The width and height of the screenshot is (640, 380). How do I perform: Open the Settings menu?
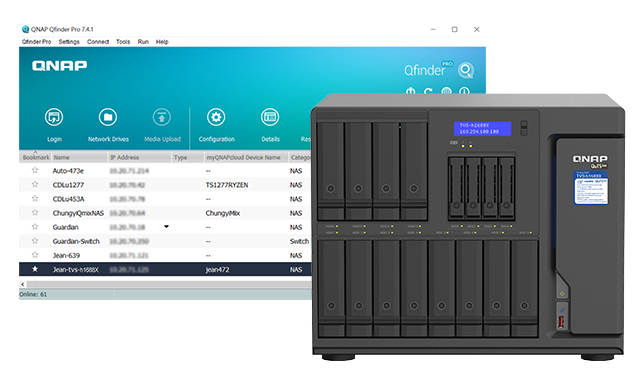(x=69, y=42)
